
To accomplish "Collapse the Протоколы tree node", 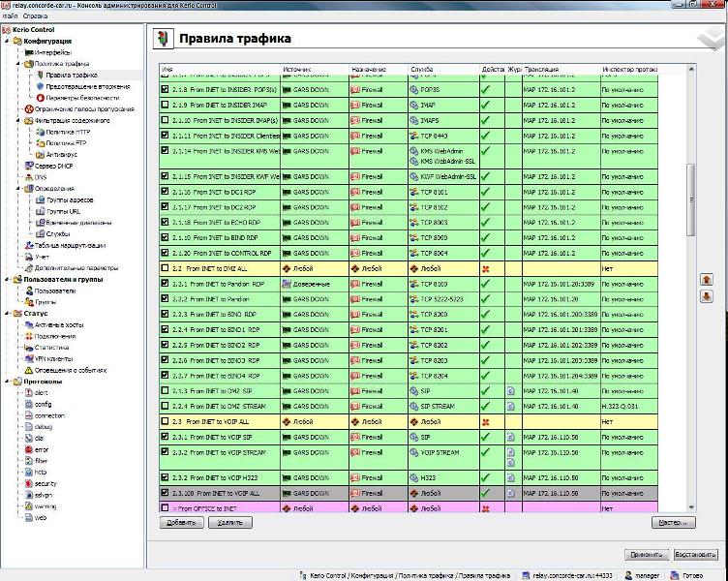I will [8, 382].
